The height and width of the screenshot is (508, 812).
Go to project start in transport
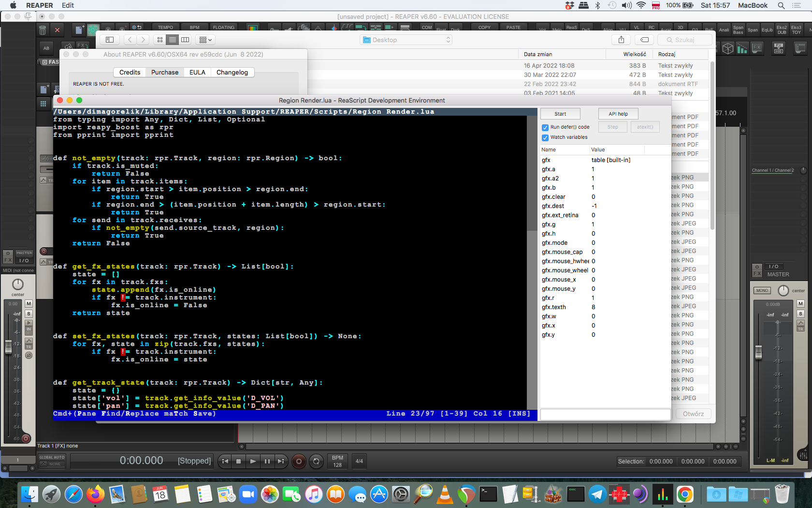(225, 462)
